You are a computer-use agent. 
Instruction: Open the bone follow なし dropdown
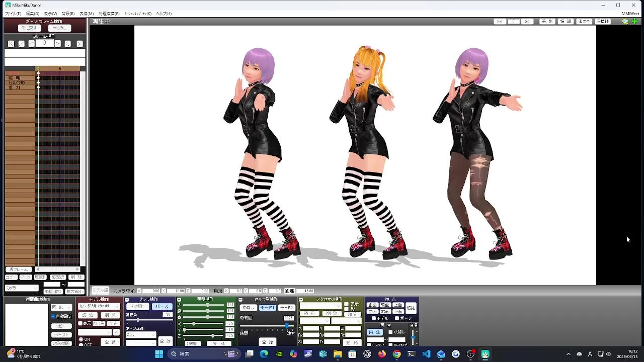tap(141, 335)
